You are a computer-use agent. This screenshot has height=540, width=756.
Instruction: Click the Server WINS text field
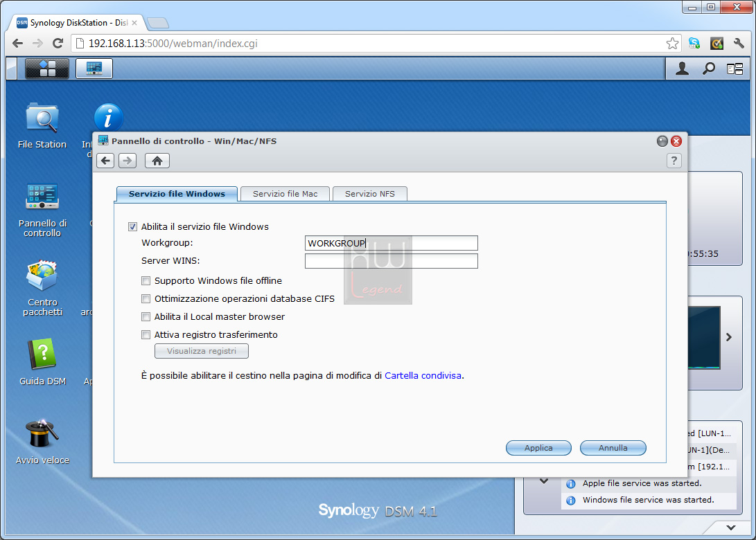tap(392, 260)
